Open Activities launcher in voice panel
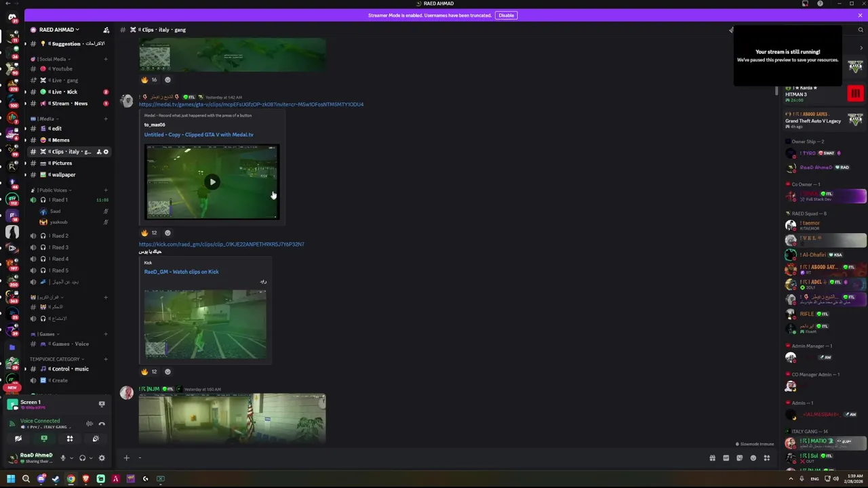The width and height of the screenshot is (868, 488). (x=70, y=439)
